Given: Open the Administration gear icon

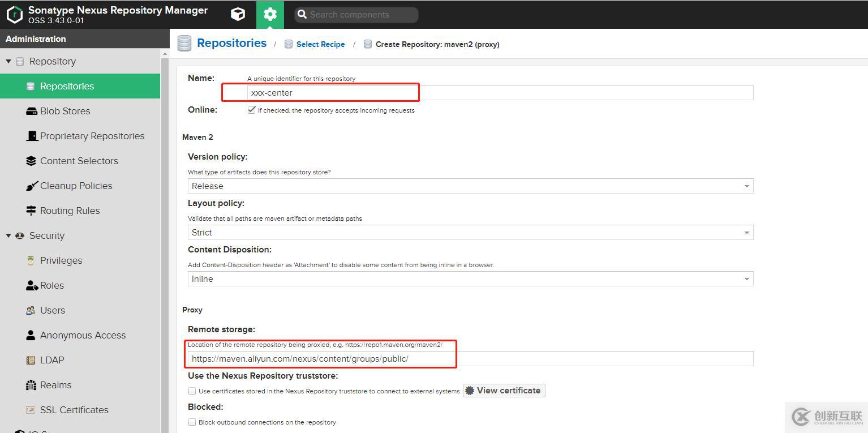Looking at the screenshot, I should (x=270, y=14).
